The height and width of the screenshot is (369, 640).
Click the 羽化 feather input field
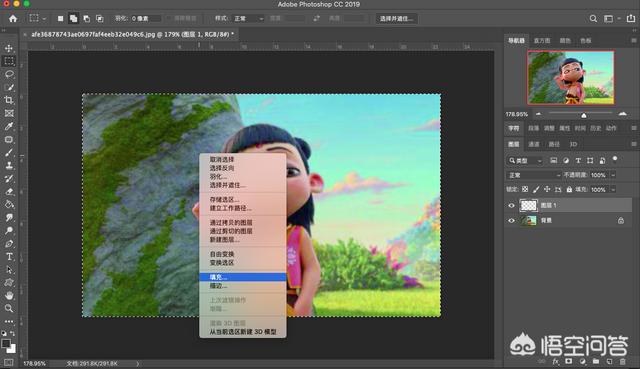145,18
